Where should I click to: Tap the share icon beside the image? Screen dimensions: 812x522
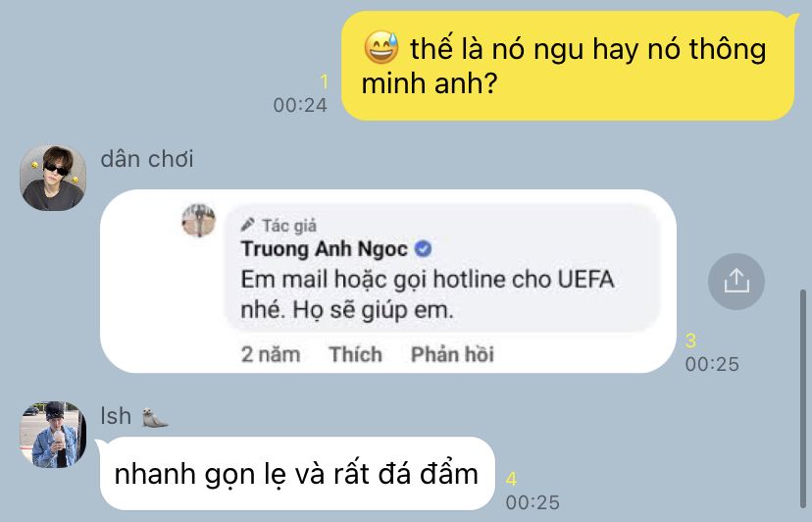click(x=736, y=282)
